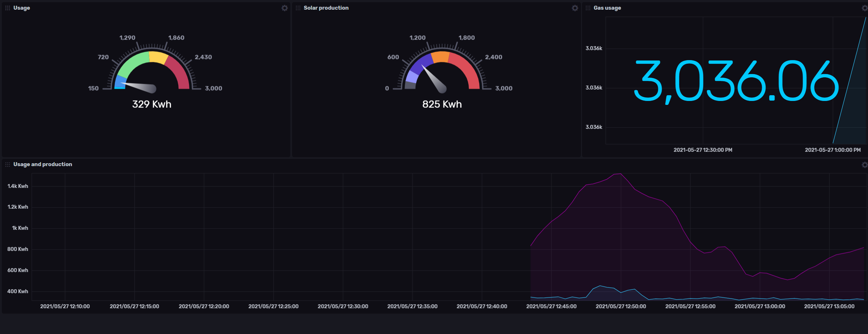Click the 2021-05-27 1:00:00 PM gas axis label
Viewport: 868px width, 334px height.
[833, 150]
